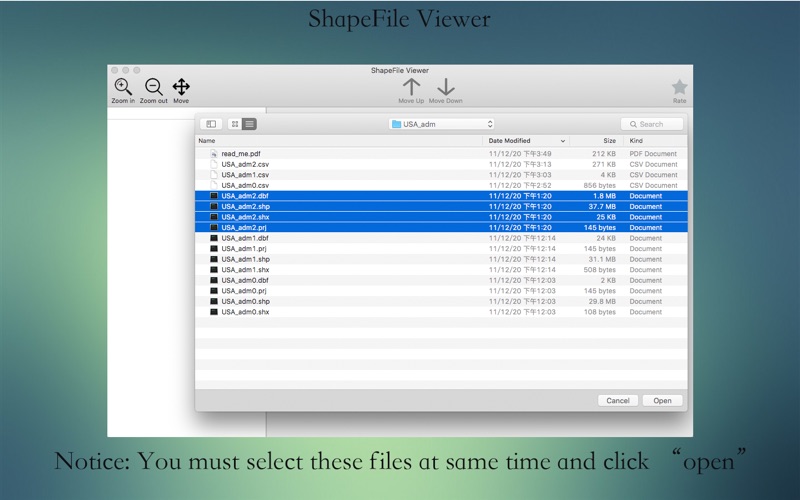The height and width of the screenshot is (500, 800).
Task: Click the file icon beside USA_adm2.csv
Action: pyautogui.click(x=214, y=164)
